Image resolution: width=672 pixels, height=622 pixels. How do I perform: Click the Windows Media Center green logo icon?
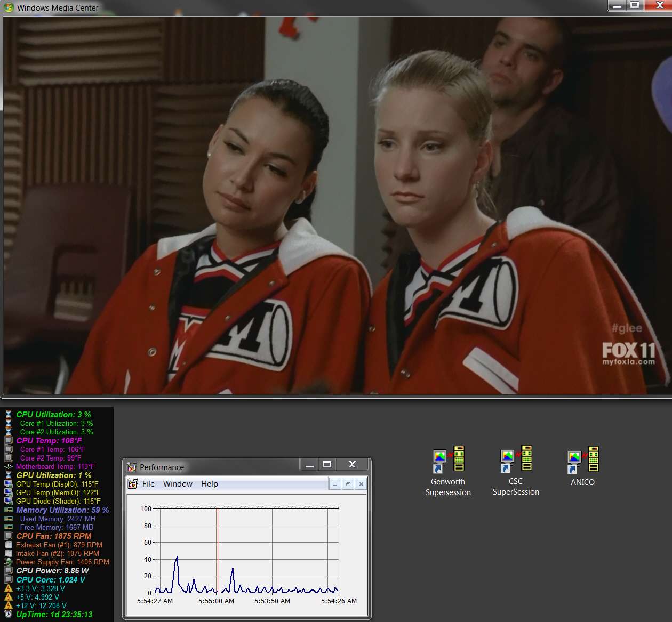[9, 7]
